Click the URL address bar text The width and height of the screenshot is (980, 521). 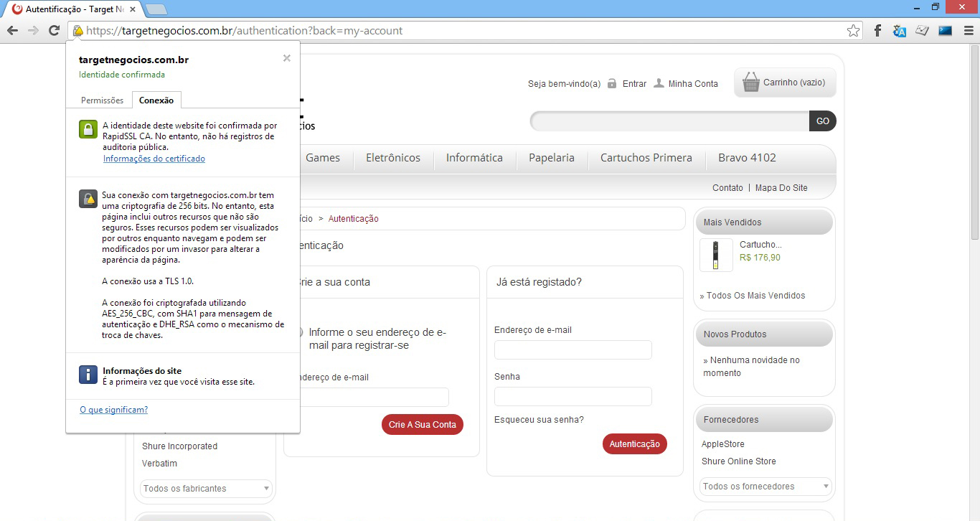245,31
